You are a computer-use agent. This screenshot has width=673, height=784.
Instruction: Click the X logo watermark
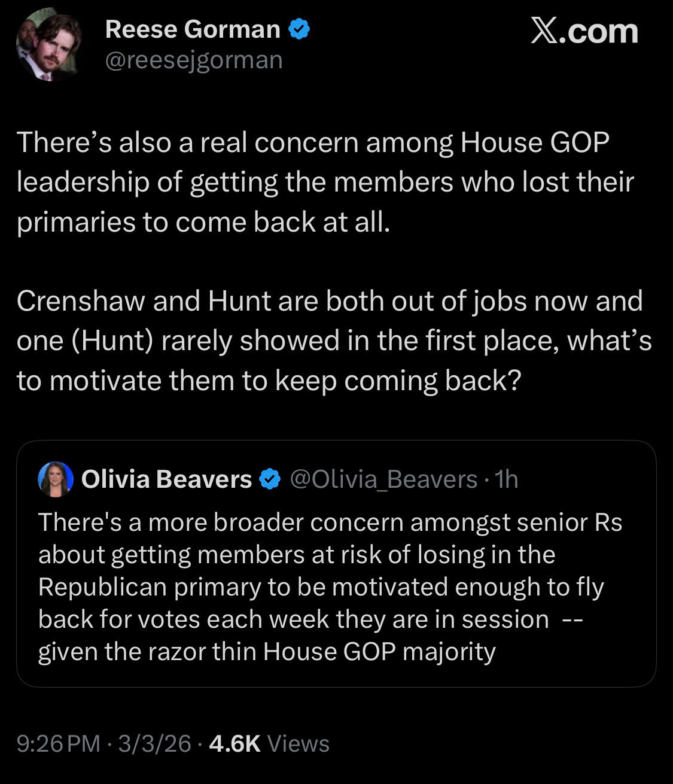[x=545, y=31]
